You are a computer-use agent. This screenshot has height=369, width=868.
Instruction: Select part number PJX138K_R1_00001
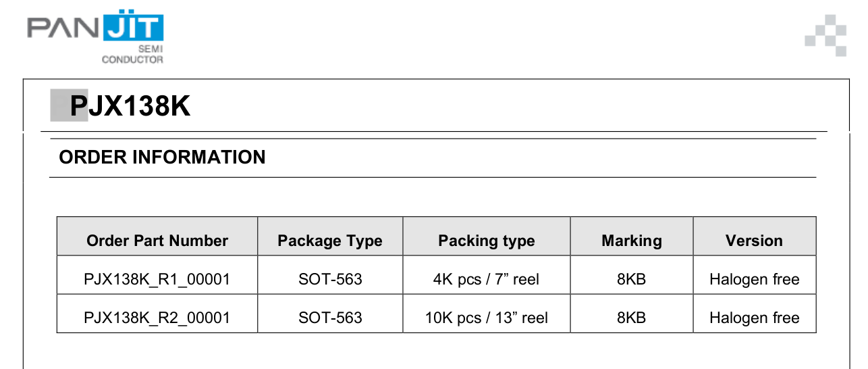tap(157, 279)
